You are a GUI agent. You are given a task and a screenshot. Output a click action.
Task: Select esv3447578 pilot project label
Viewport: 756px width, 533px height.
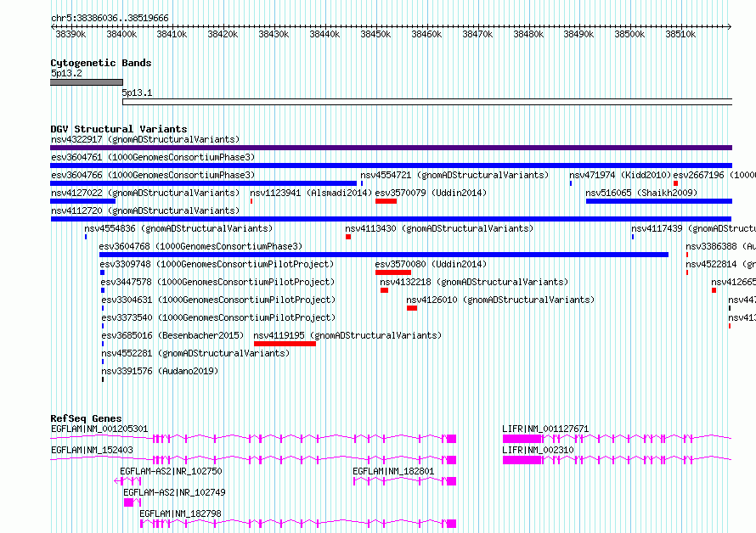click(x=217, y=283)
